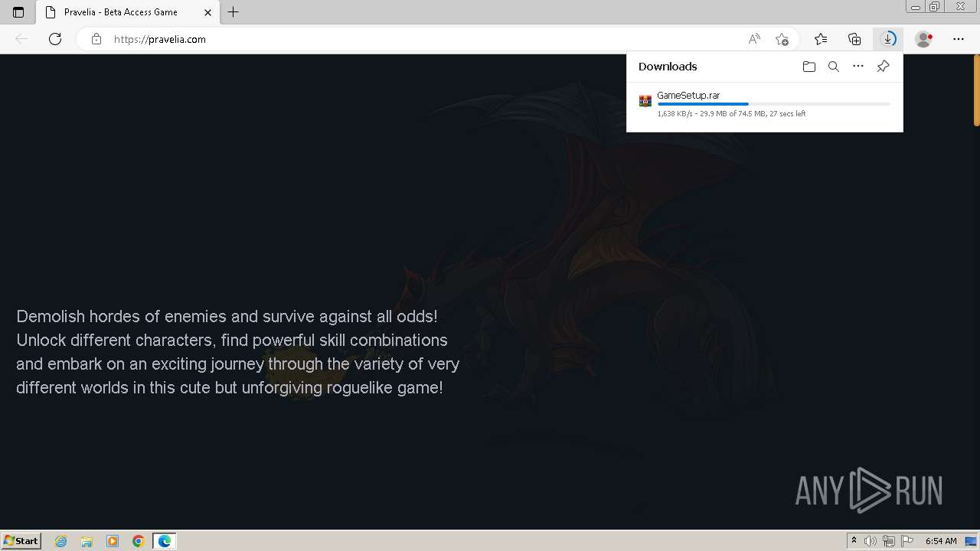The width and height of the screenshot is (980, 551).
Task: Open network status tray icon
Action: pos(889,541)
